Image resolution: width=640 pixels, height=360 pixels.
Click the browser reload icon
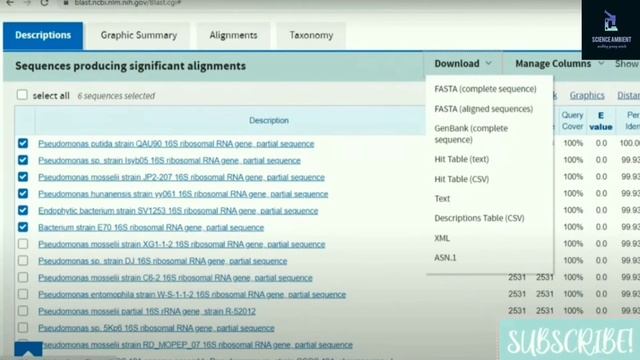pyautogui.click(x=44, y=2)
